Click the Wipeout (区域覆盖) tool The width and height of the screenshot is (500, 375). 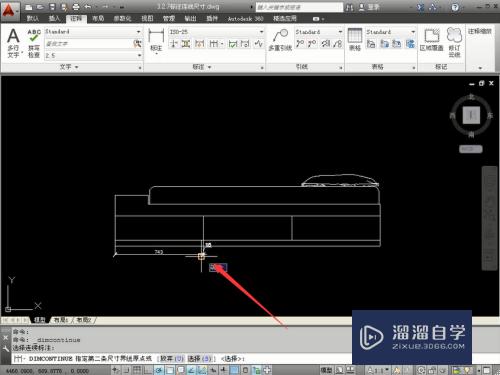tap(432, 40)
